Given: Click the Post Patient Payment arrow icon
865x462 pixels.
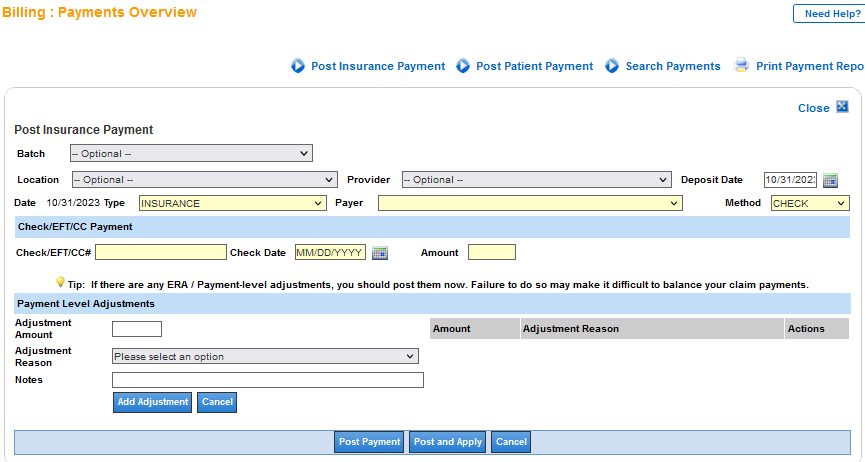Looking at the screenshot, I should coord(463,66).
